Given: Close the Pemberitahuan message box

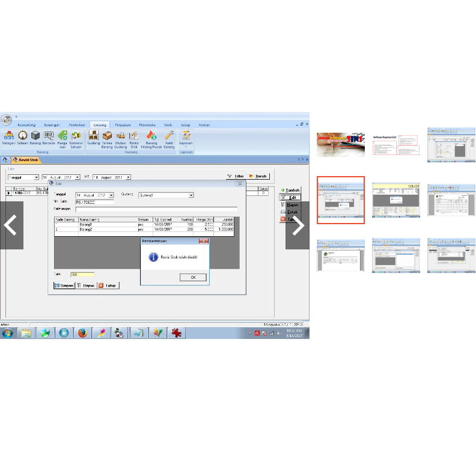Looking at the screenshot, I should click(203, 241).
